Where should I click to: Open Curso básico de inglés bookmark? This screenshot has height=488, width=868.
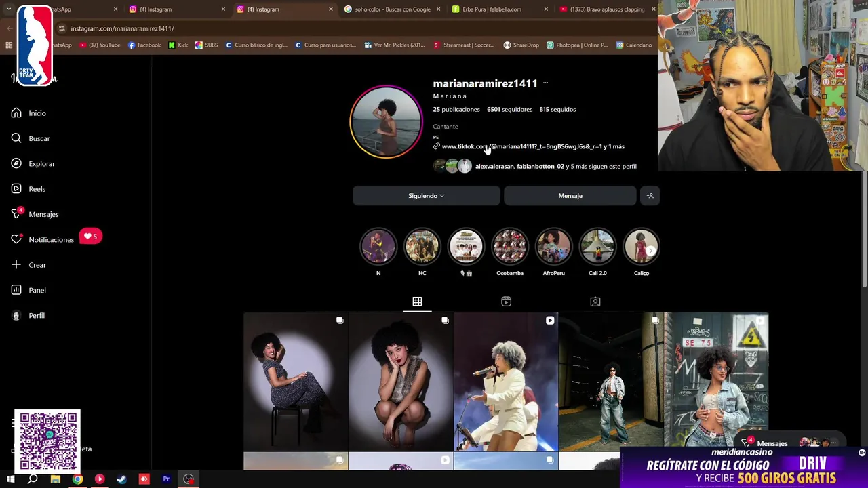click(256, 45)
